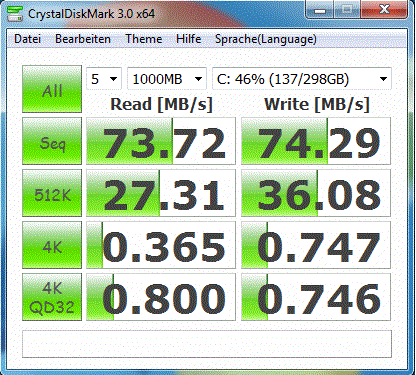Click the Read [MB/s] column header
This screenshot has height=375, width=416.
pyautogui.click(x=161, y=104)
